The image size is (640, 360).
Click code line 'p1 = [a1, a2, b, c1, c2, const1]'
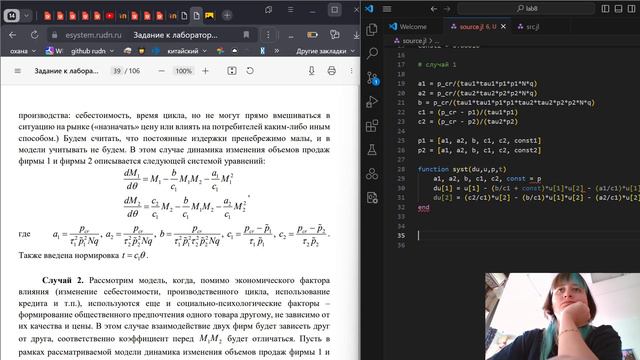(479, 140)
